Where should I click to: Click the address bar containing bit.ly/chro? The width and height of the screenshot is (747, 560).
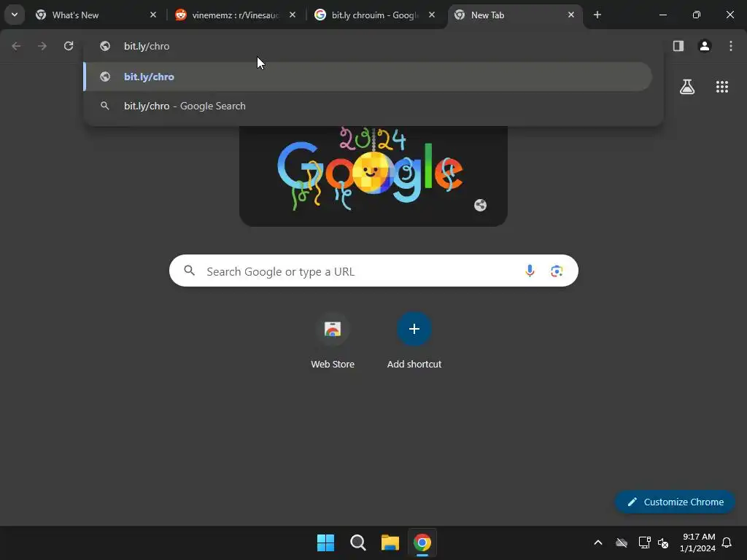pos(373,46)
